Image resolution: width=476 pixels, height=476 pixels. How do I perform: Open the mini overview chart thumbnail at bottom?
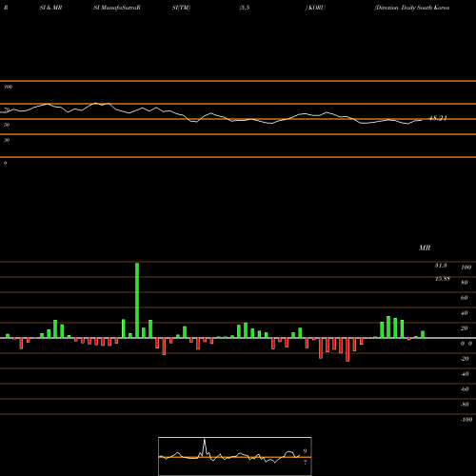(235, 456)
